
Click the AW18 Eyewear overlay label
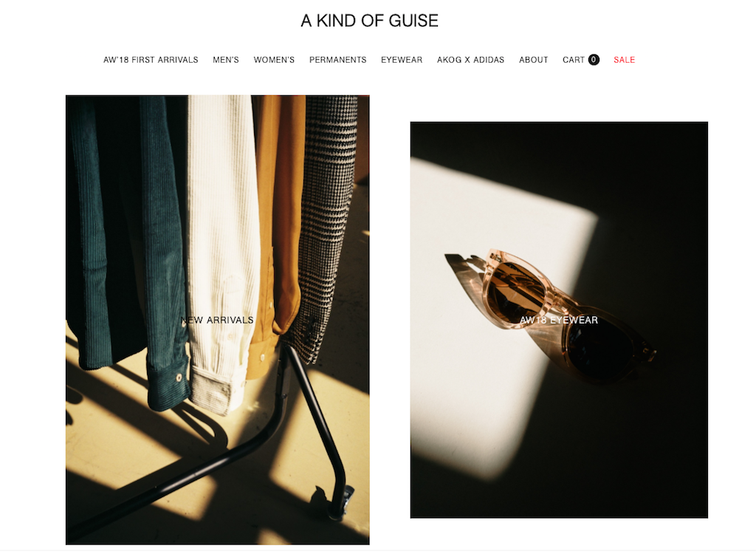(x=559, y=320)
